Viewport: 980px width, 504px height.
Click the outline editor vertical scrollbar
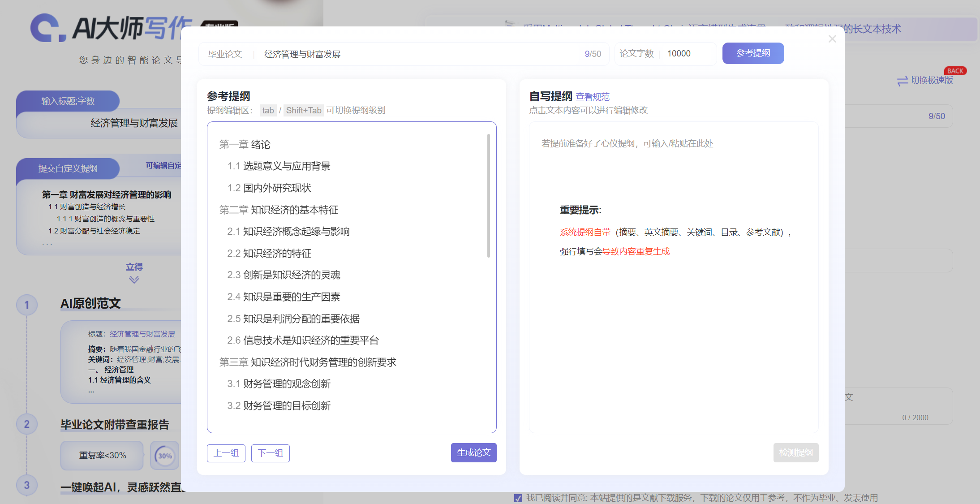(488, 196)
